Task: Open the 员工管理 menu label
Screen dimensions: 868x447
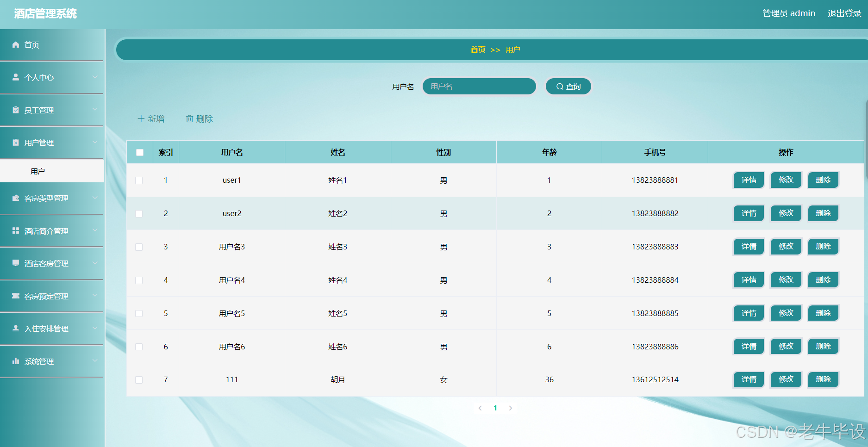Action: (x=39, y=111)
